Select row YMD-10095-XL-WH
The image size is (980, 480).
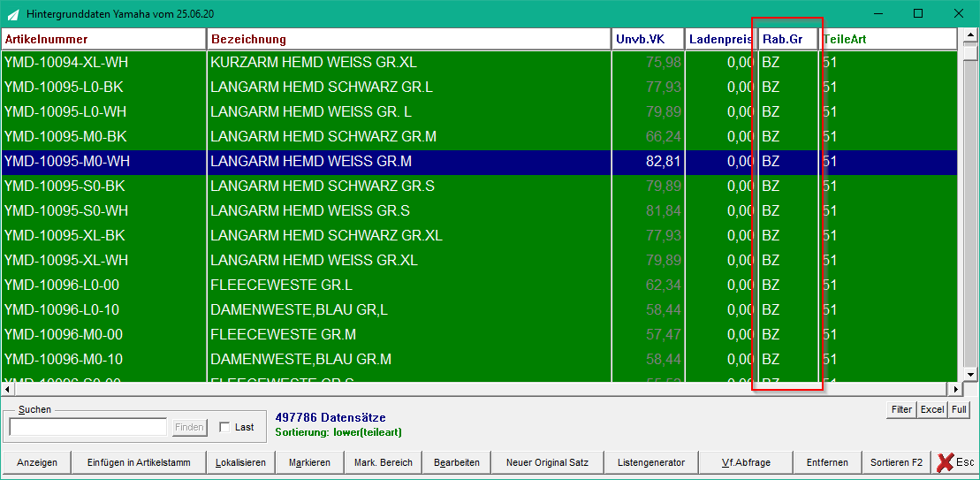coord(479,261)
